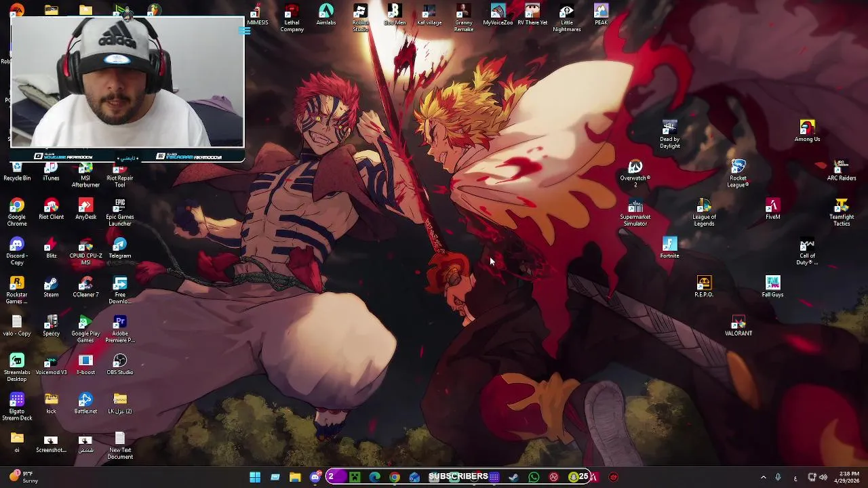The image size is (868, 488).
Task: Select the Supermarket Simulator icon
Action: point(635,212)
